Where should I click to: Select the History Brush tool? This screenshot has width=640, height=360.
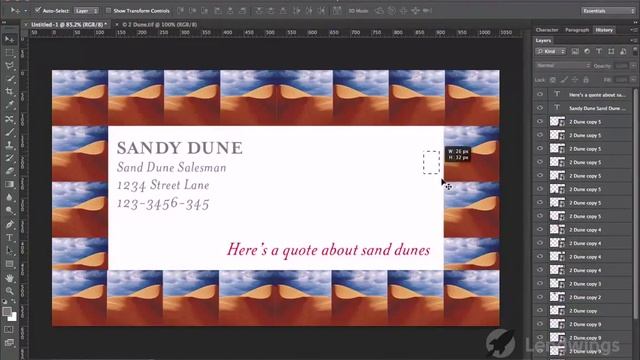(9, 158)
